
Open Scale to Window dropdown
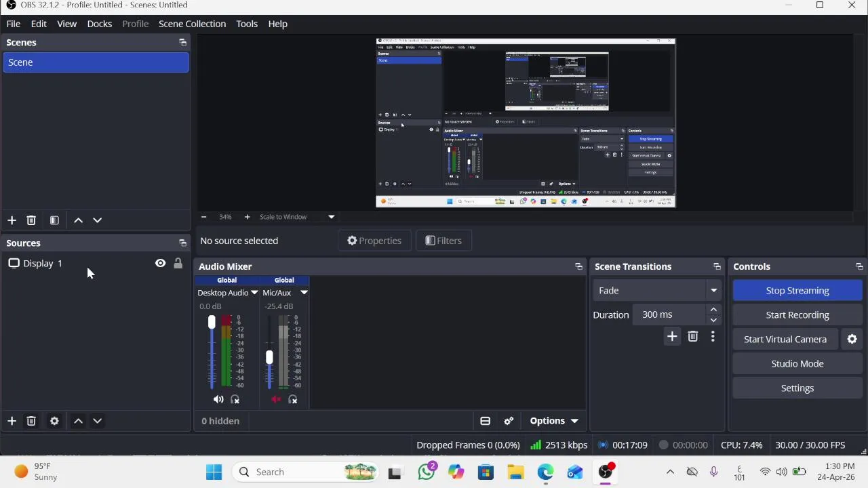tap(297, 217)
